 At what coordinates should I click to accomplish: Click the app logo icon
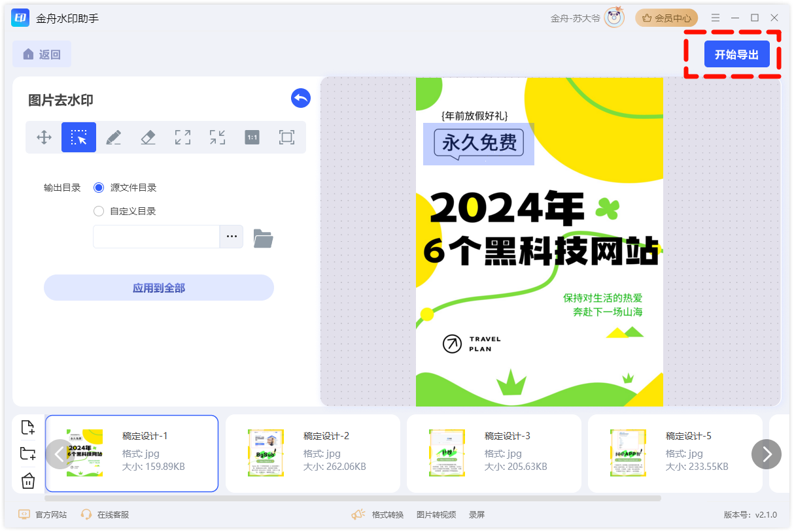[x=20, y=18]
